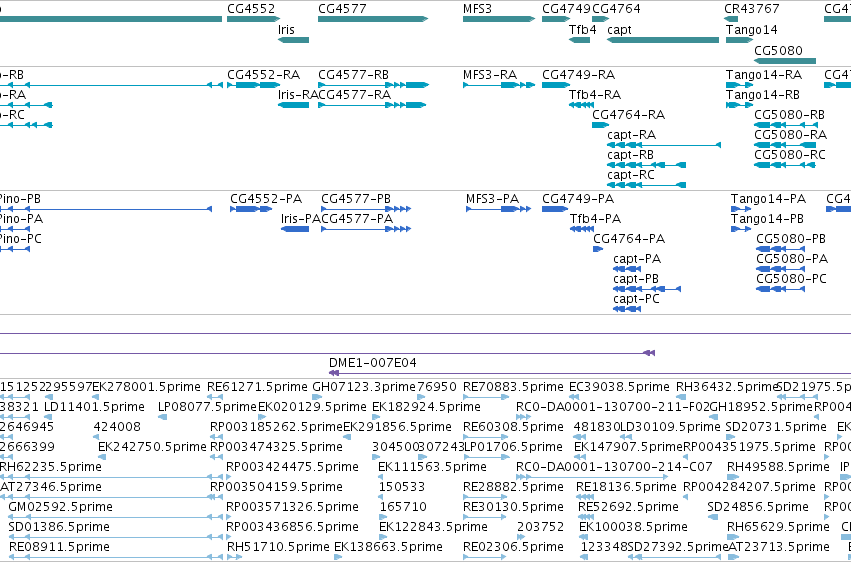
Task: Click the RE30130.5prime EST
Action: point(485,518)
